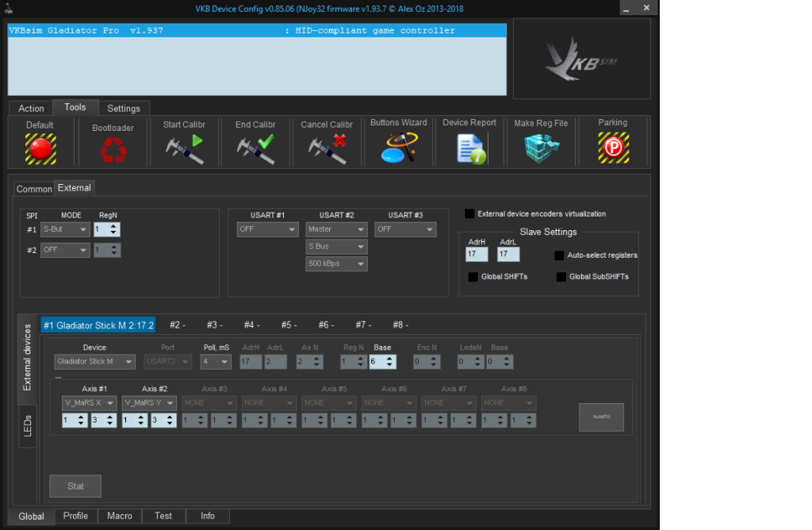Open the Common sub-tab
Image resolution: width=812 pixels, height=530 pixels.
coord(34,189)
